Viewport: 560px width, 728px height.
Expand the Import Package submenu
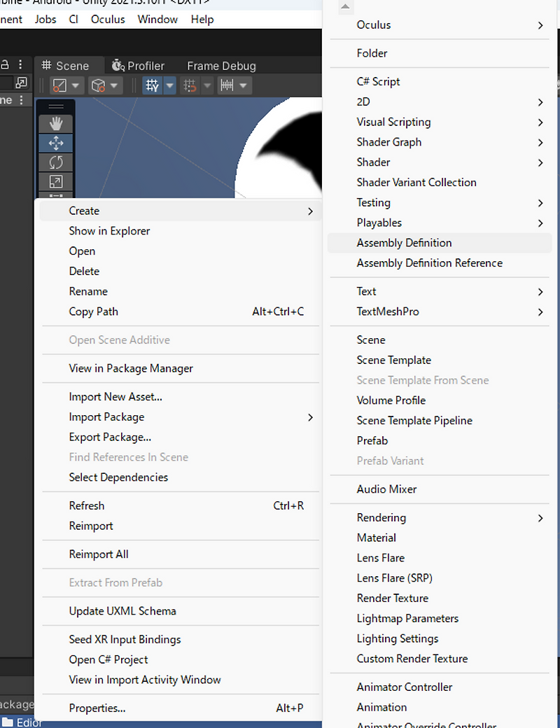180,417
